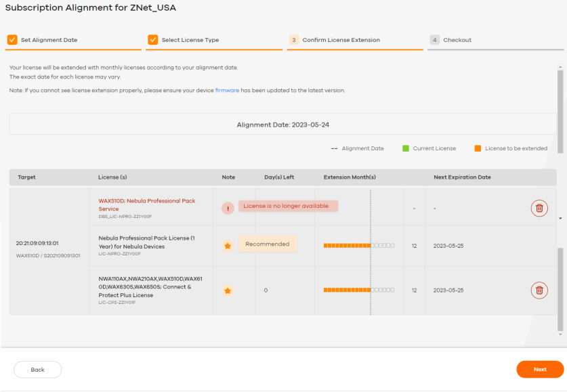Click the scroll up arrow of the upper scrollbar
567x392 pixels.
560,67
